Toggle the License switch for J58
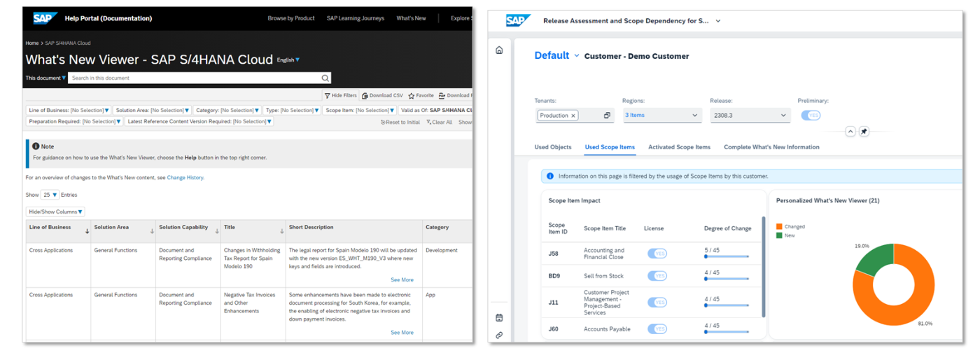 point(657,254)
